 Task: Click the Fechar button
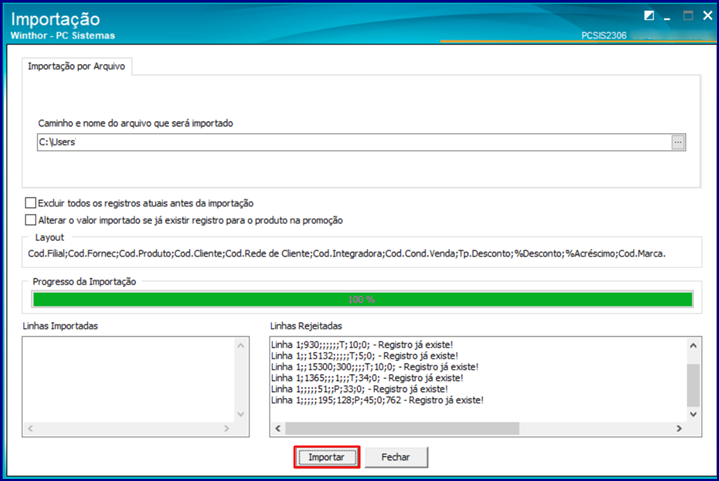coord(396,457)
